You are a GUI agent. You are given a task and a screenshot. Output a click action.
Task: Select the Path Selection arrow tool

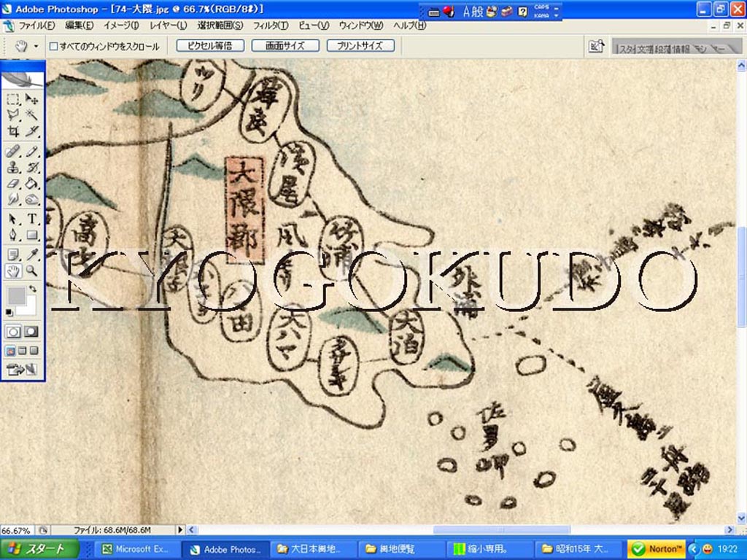click(x=13, y=219)
